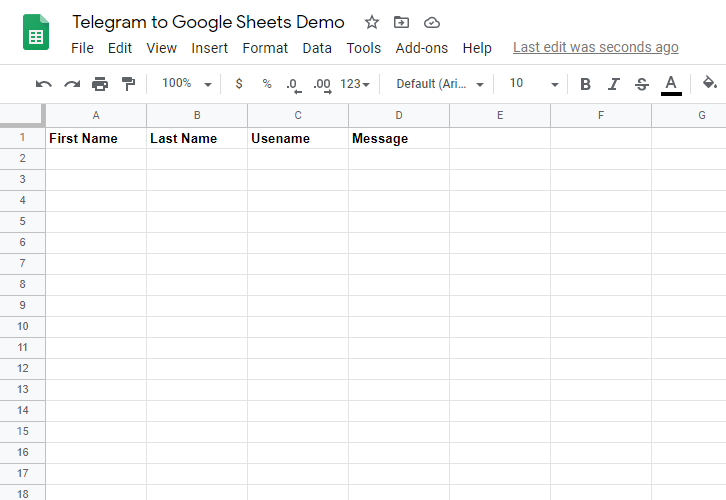Viewport: 726px width, 500px height.
Task: Select column A header
Action: click(96, 115)
